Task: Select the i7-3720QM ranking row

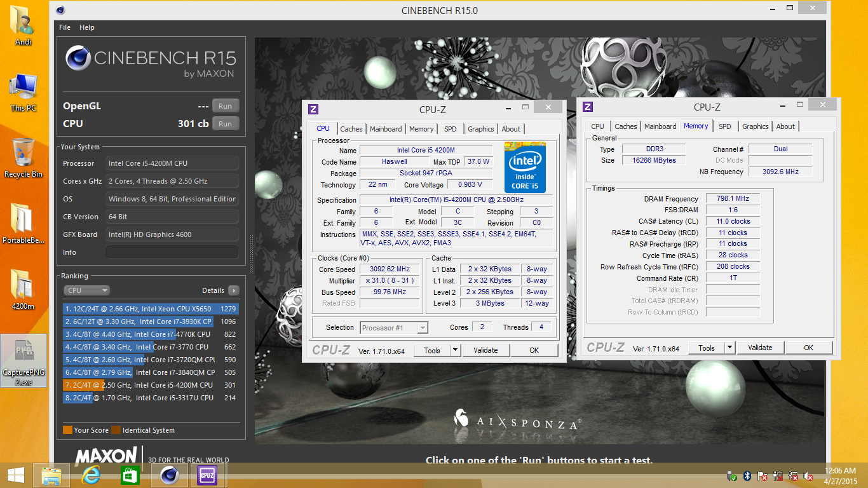Action: click(x=151, y=360)
